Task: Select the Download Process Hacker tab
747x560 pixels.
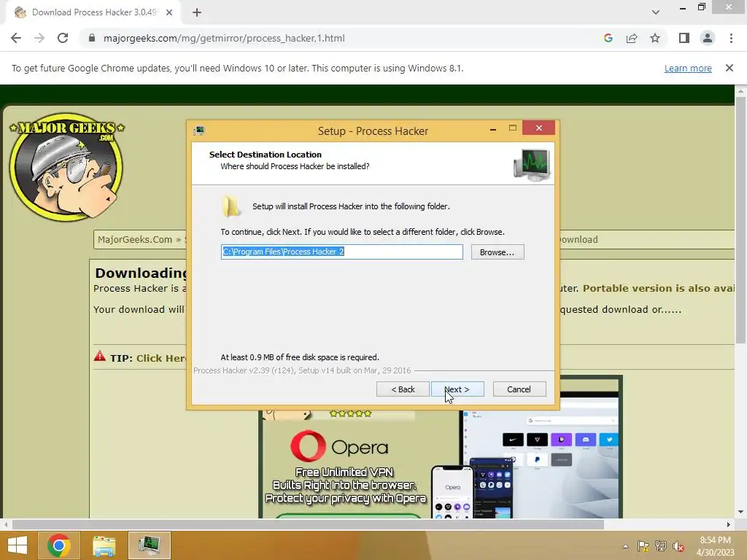Action: tap(93, 12)
